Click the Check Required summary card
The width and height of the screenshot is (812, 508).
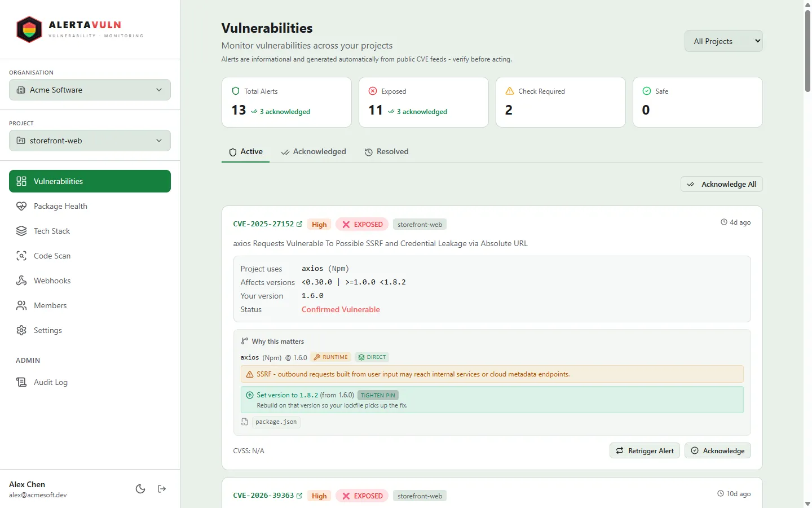[x=561, y=102]
